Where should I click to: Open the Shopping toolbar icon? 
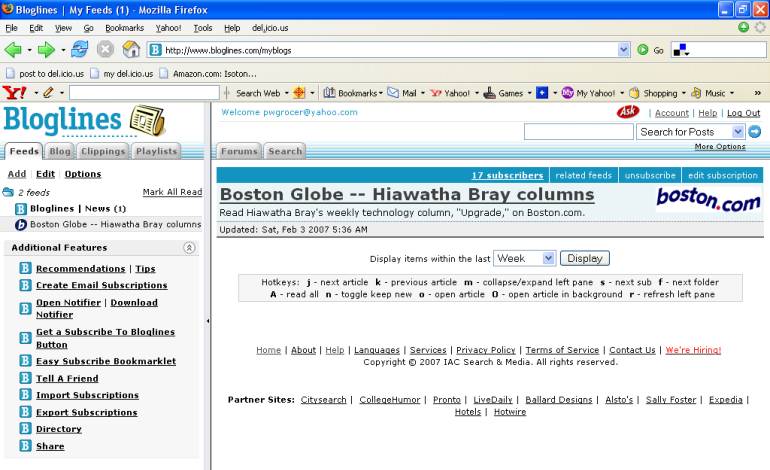click(x=634, y=93)
